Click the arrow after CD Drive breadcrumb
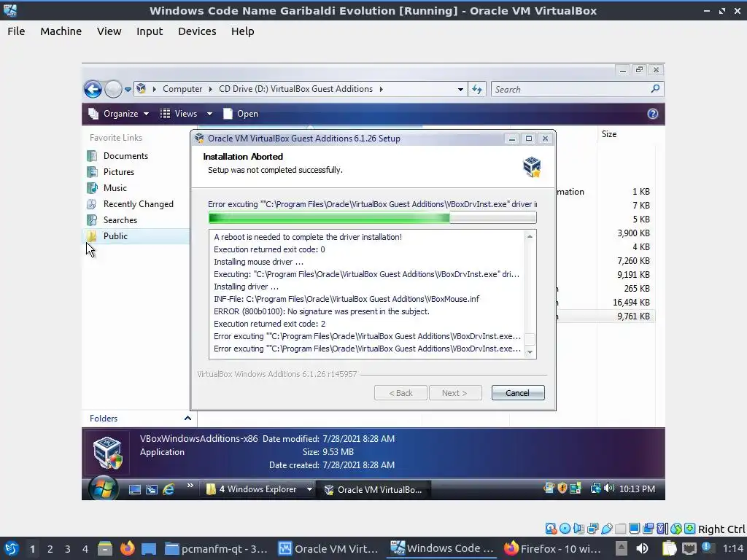The width and height of the screenshot is (747, 560). pos(381,89)
